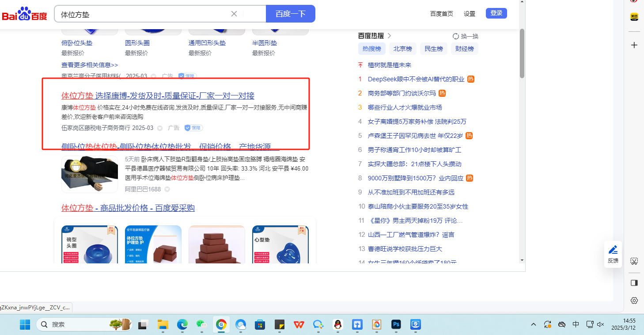Open the 俯卧位头垫 product link
This screenshot has width=644, height=335.
(77, 43)
